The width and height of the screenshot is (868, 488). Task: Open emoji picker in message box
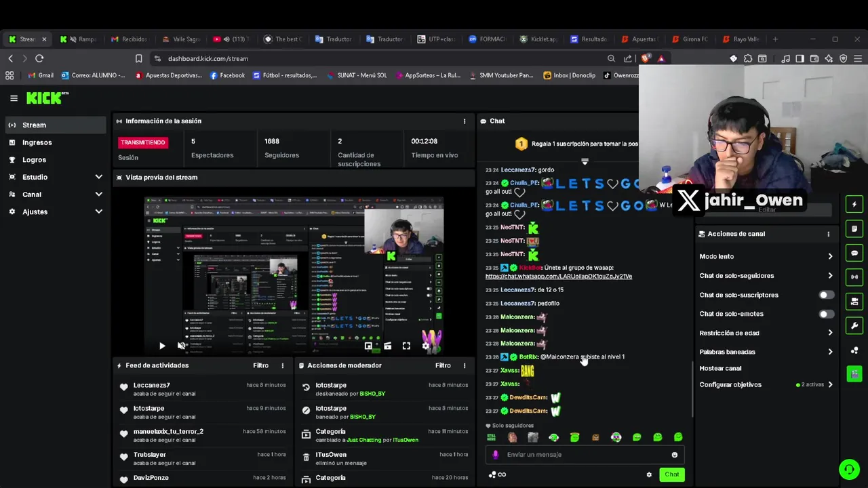pos(674,455)
